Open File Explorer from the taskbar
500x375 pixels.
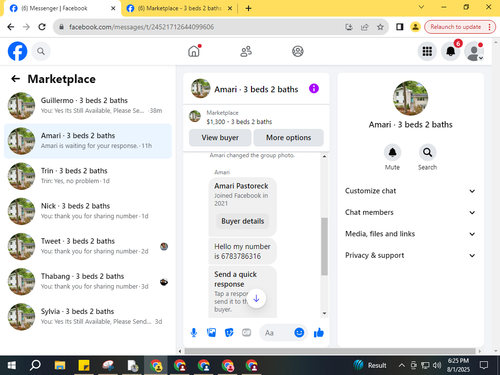[x=60, y=366]
